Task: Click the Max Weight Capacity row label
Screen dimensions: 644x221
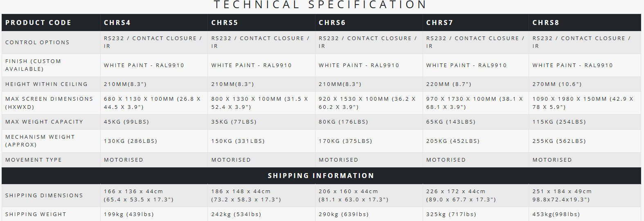Action: (x=44, y=122)
